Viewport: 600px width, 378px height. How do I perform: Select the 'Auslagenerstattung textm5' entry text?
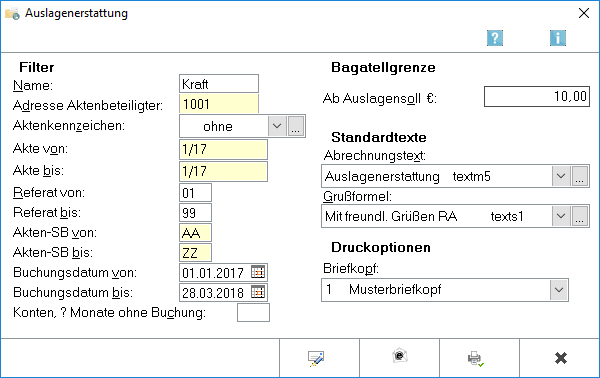[x=408, y=176]
